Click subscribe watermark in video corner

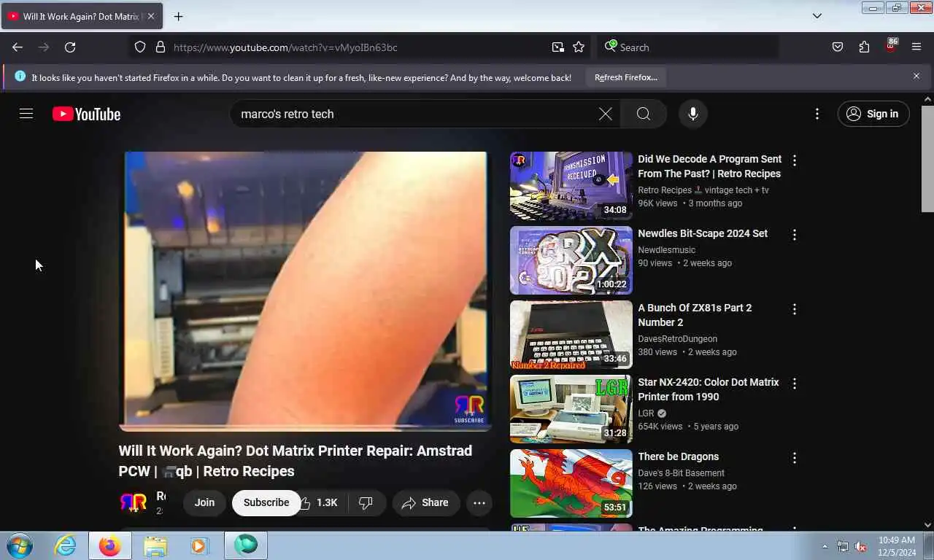[469, 409]
